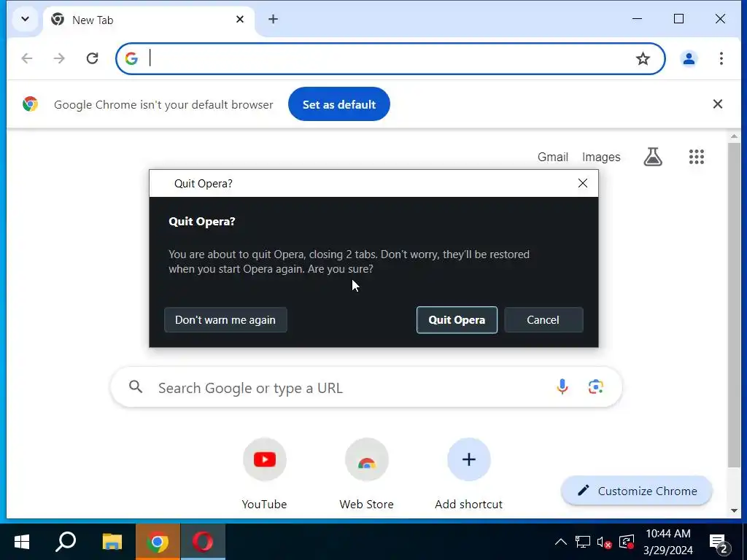Open a new tab with plus button
Image resolution: width=747 pixels, height=560 pixels.
pos(273,20)
